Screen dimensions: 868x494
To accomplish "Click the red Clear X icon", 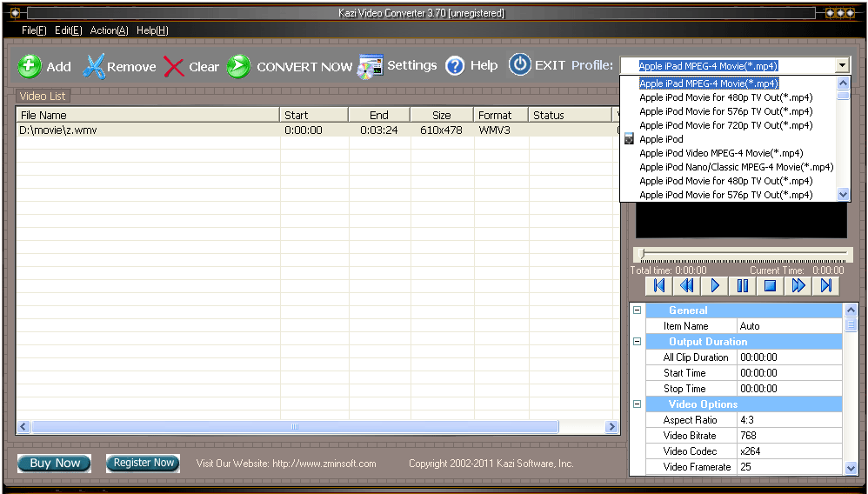I will (x=174, y=68).
